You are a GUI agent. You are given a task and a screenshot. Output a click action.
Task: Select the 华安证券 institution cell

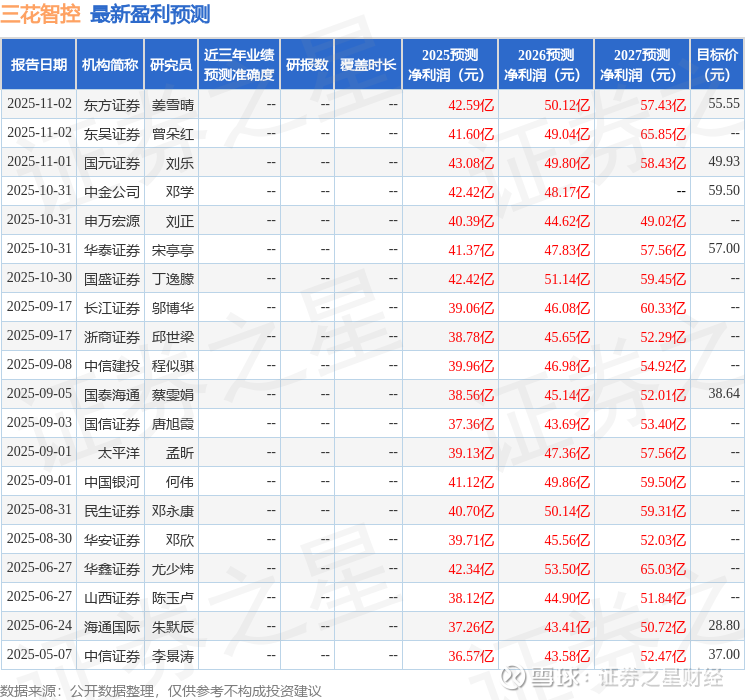(112, 540)
